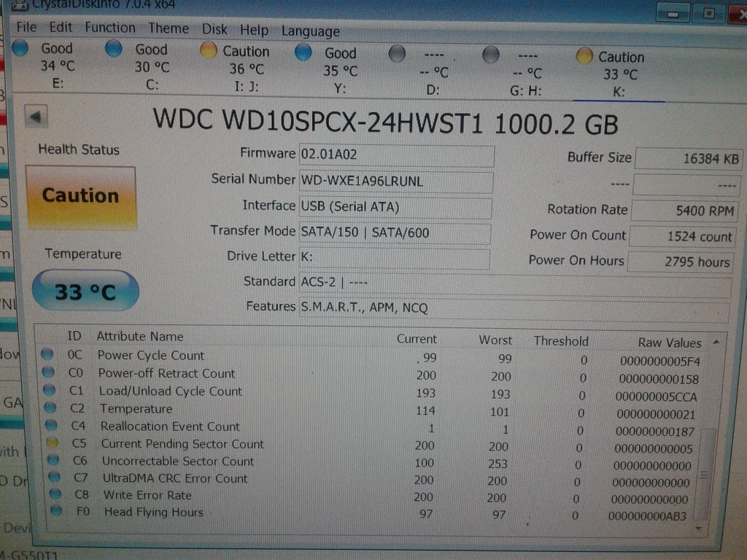This screenshot has width=747, height=560.
Task: Open the Edit menu
Action: [x=61, y=27]
